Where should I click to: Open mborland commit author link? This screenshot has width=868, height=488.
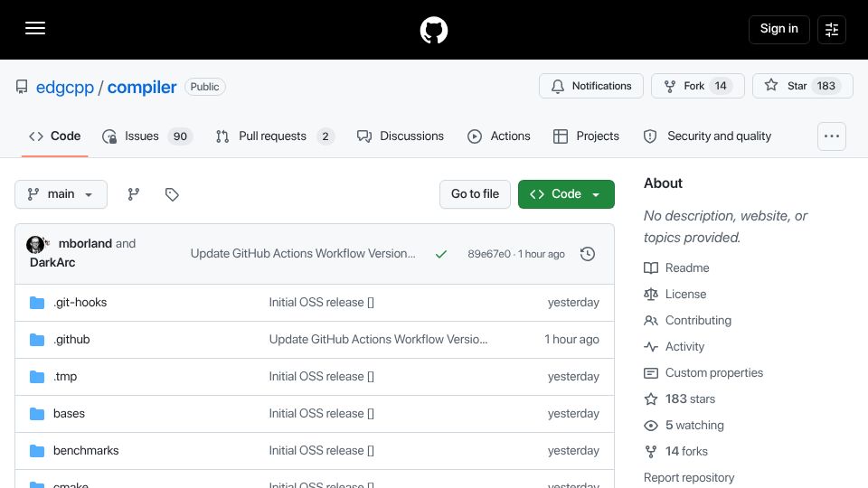(85, 243)
